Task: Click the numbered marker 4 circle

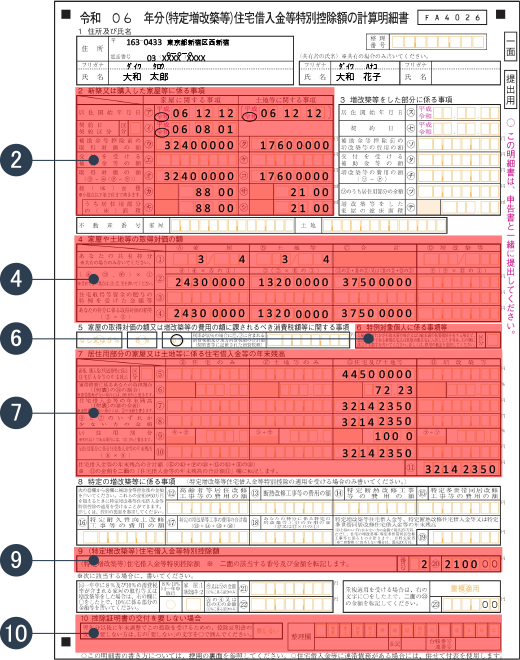Action: point(16,279)
